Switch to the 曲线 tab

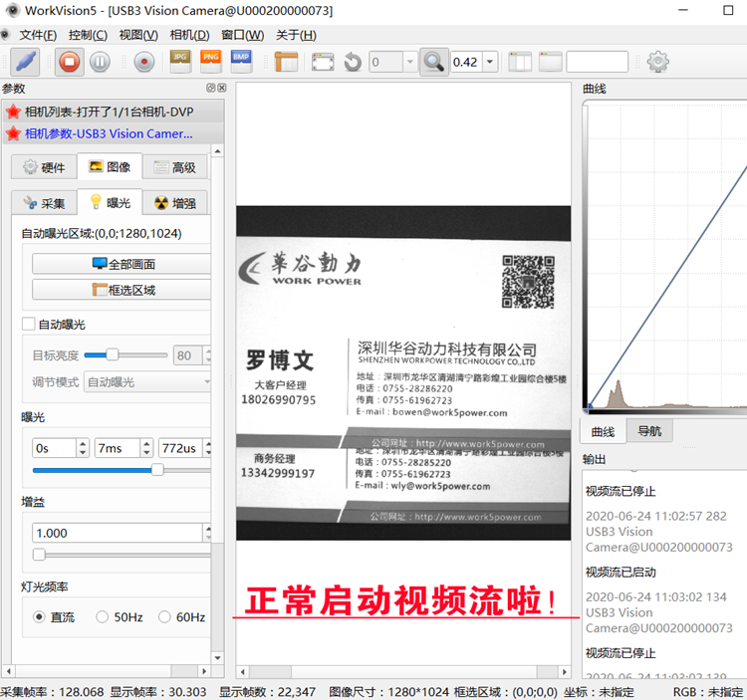tap(603, 431)
